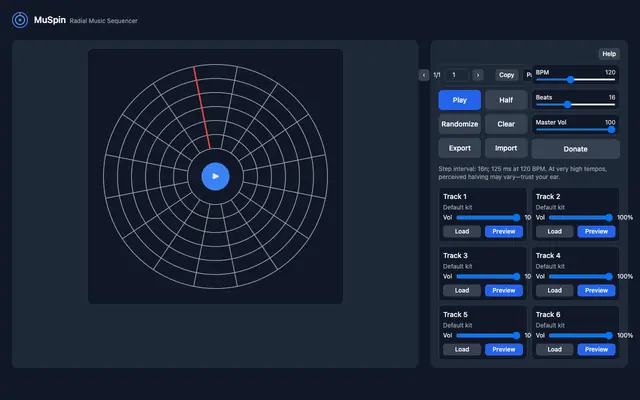The image size is (640, 400).
Task: Preview Track 6 sound
Action: 596,349
